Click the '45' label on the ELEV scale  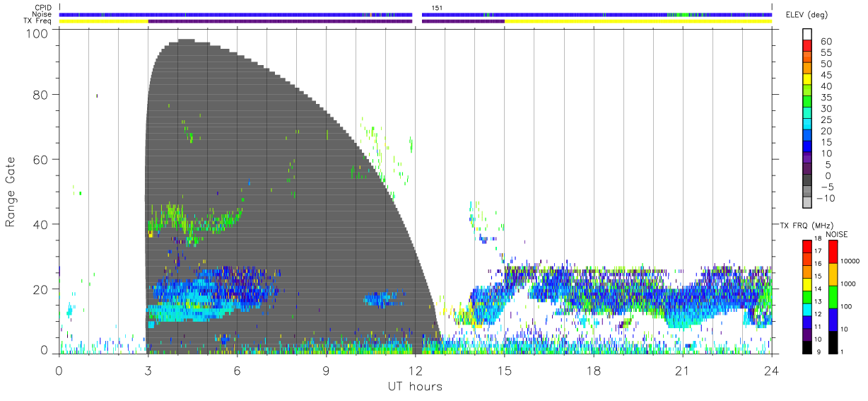825,75
